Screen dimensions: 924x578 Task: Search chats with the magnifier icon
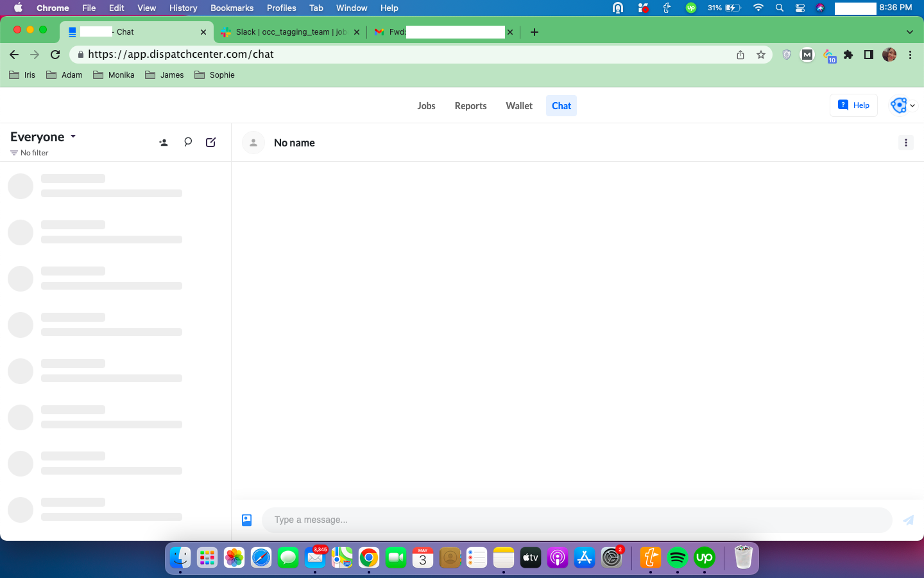pyautogui.click(x=188, y=142)
